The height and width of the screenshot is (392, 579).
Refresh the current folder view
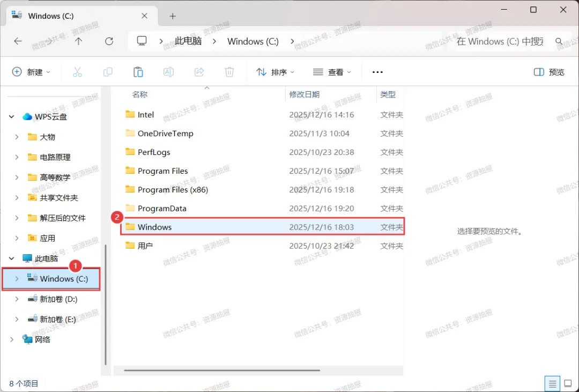(x=109, y=41)
